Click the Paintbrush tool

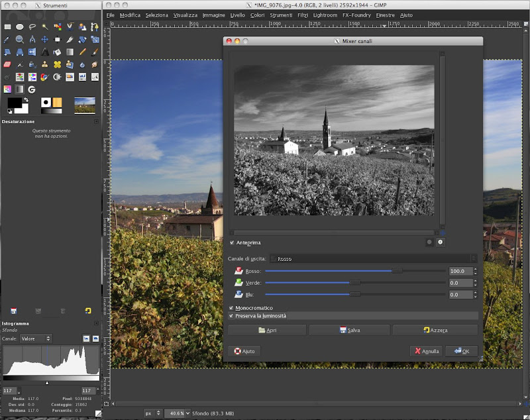coord(95,52)
